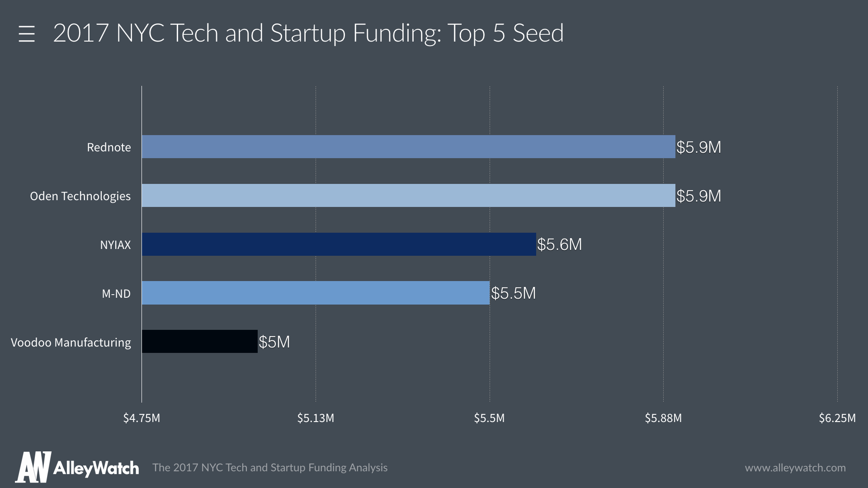Viewport: 868px width, 488px height.
Task: Click the $4.75M axis tick label
Action: coord(142,418)
